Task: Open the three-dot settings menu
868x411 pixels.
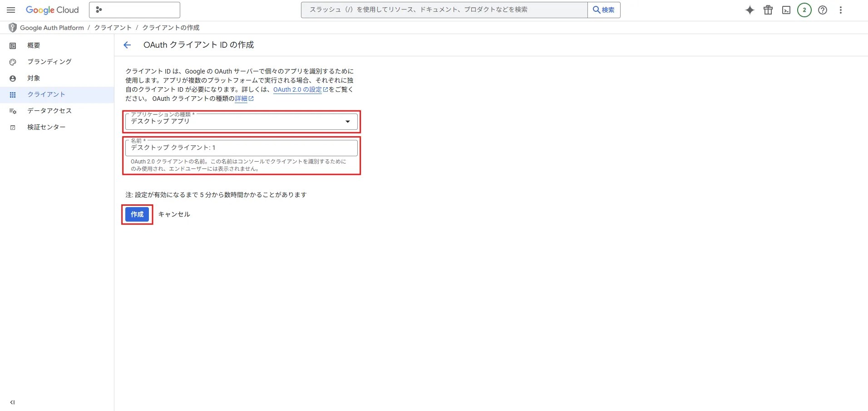Action: (x=841, y=10)
